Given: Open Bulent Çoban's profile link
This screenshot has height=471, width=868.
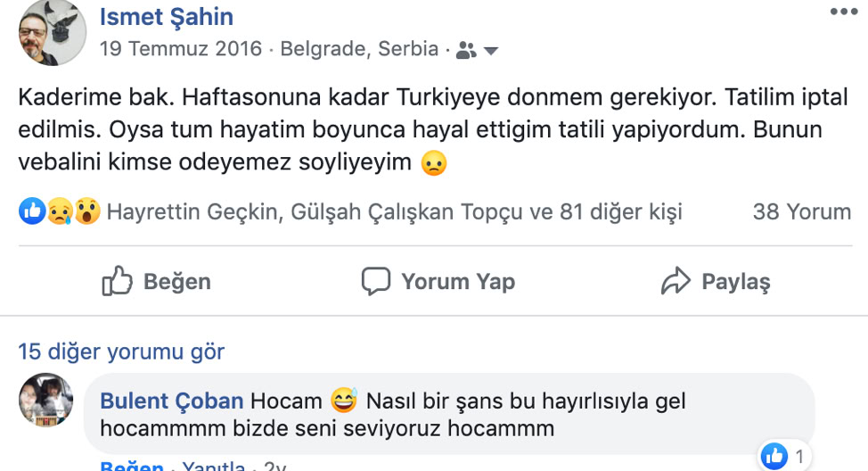Looking at the screenshot, I should coord(172,401).
